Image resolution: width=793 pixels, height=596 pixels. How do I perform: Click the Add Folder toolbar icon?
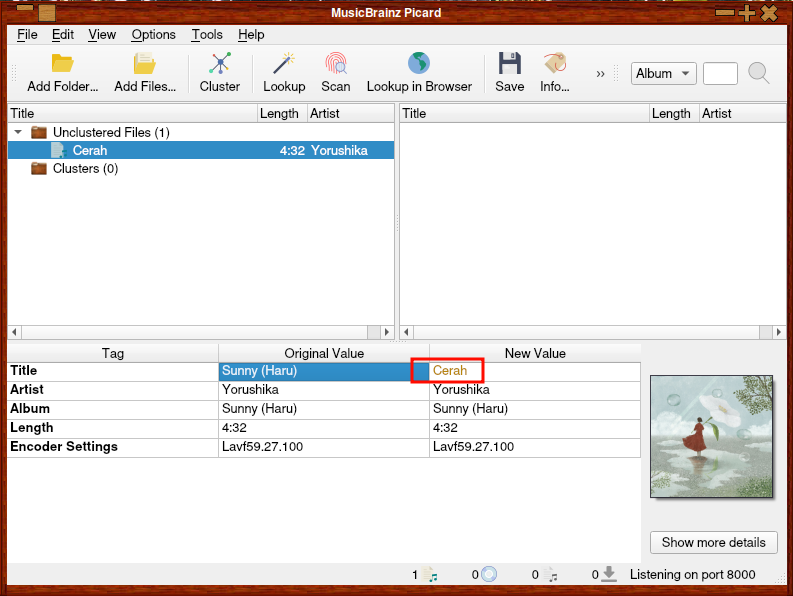(62, 65)
